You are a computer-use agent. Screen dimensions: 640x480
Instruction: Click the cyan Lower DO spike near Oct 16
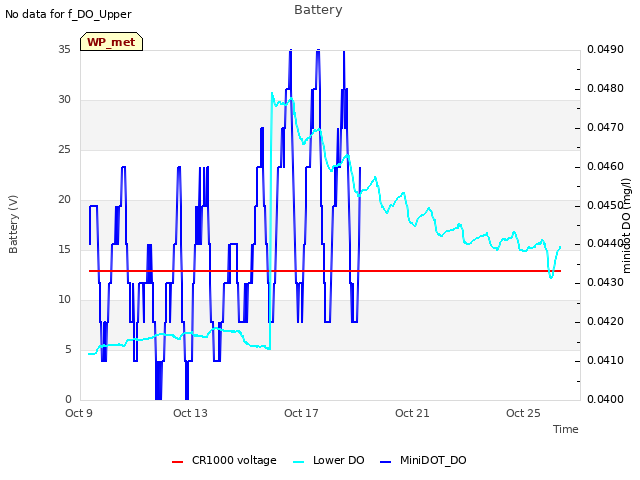[272, 94]
